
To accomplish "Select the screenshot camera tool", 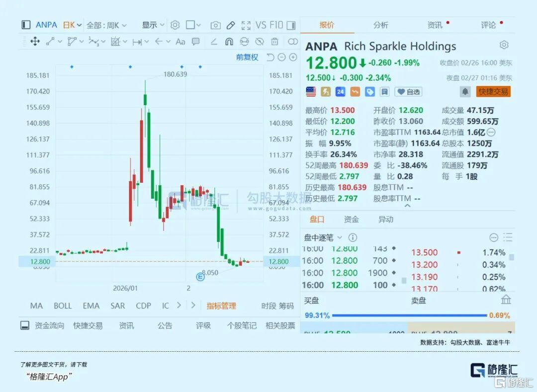I will click(x=215, y=25).
